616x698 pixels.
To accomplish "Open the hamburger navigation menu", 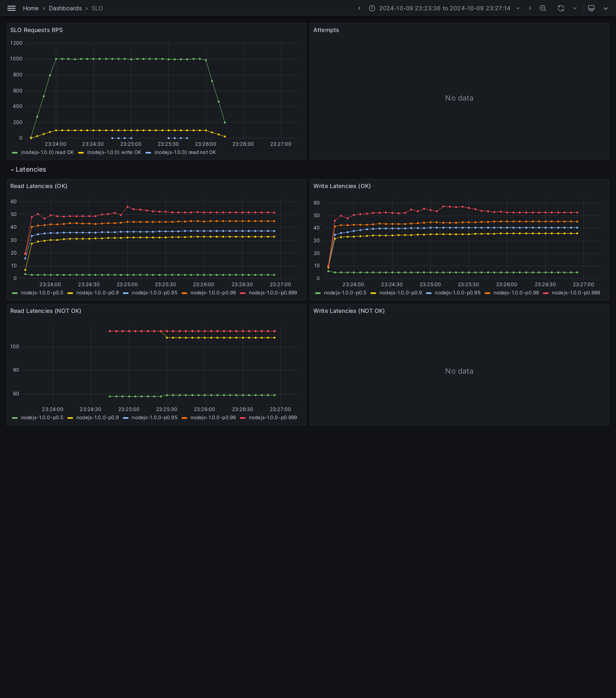I will click(11, 8).
